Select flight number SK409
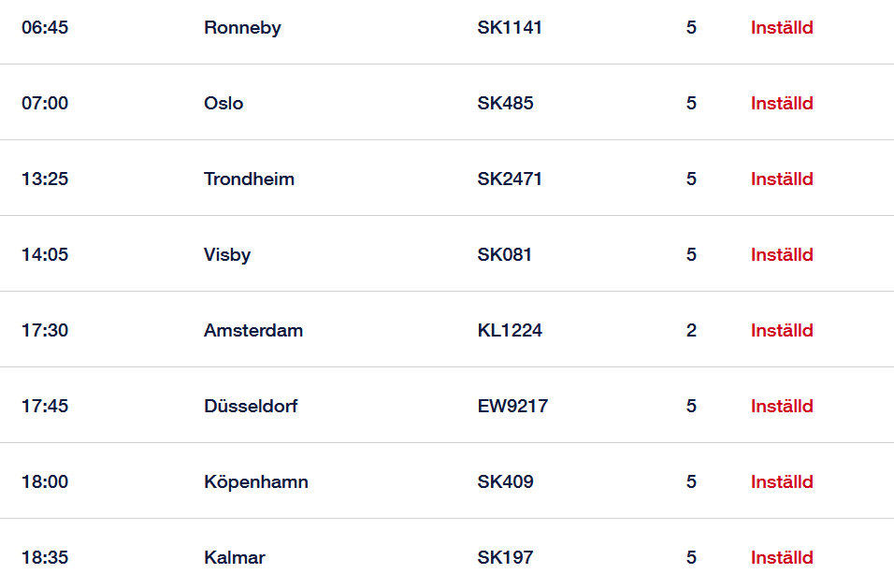 505,482
